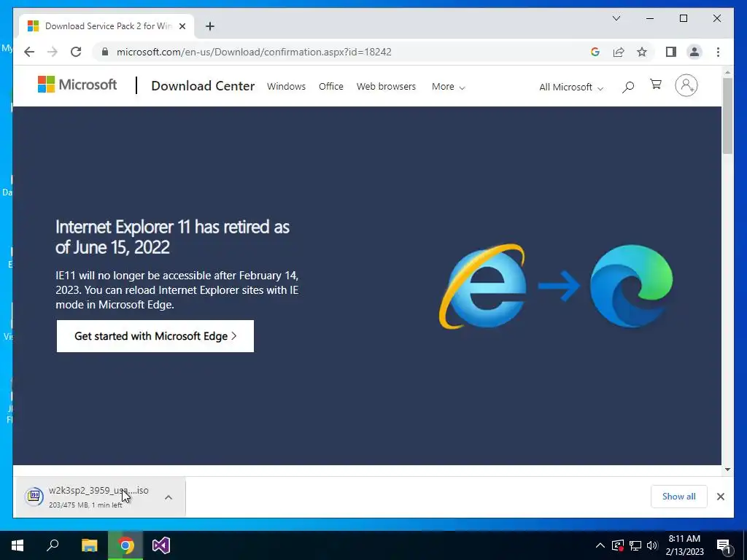The image size is (747, 560).
Task: Open the Windows Start menu
Action: (18, 545)
